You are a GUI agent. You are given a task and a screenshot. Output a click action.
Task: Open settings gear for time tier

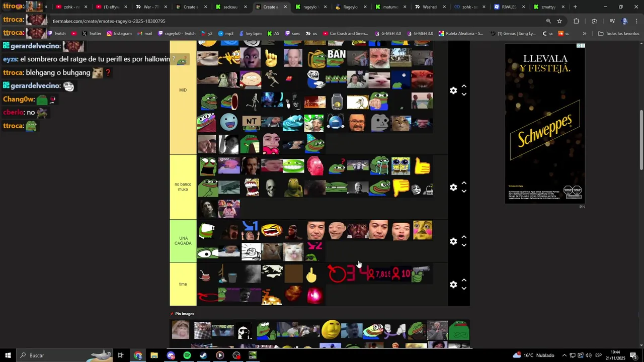coord(453,285)
